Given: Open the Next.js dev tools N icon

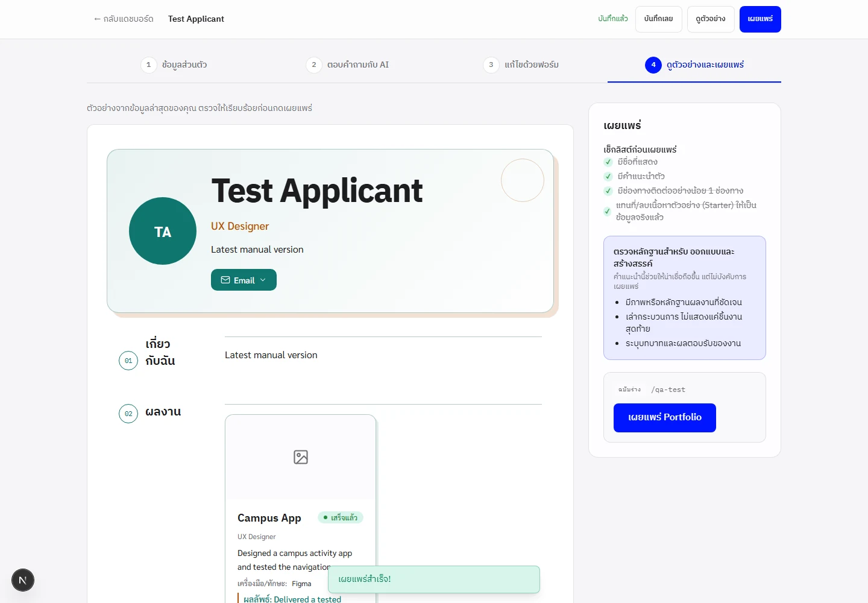Looking at the screenshot, I should click(23, 580).
